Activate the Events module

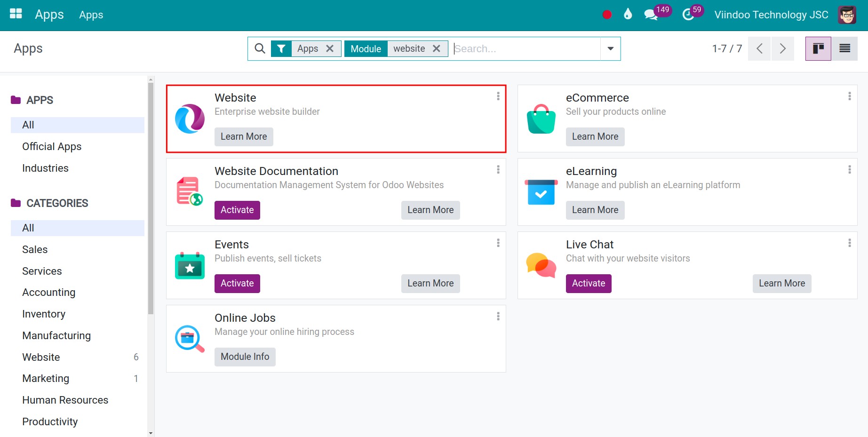pyautogui.click(x=237, y=284)
